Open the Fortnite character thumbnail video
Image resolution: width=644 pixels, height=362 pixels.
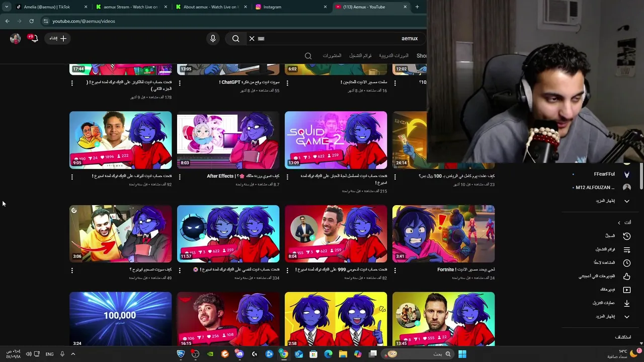pyautogui.click(x=443, y=234)
